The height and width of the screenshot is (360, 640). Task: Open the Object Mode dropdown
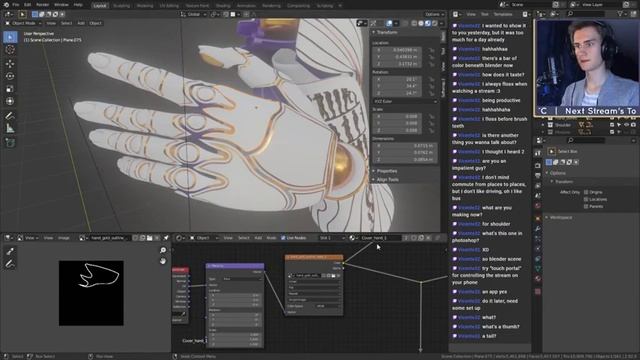[x=23, y=23]
